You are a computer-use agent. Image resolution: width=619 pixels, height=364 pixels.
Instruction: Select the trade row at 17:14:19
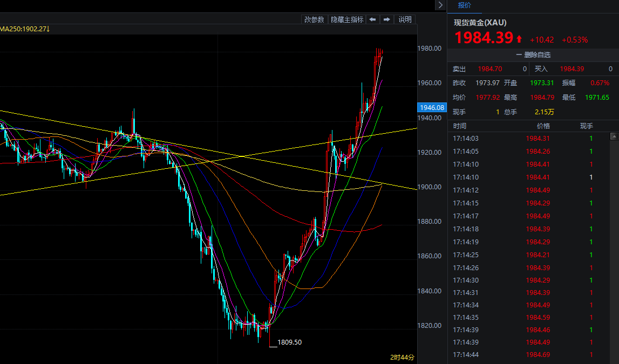[x=529, y=242]
